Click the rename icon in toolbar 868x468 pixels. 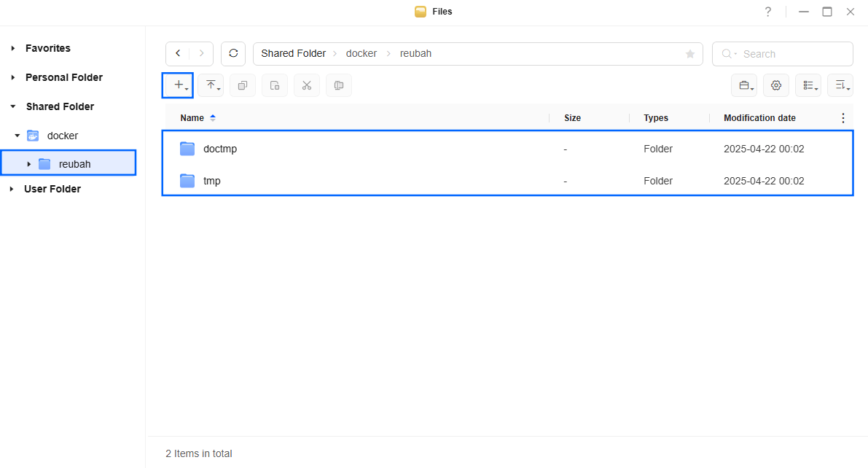[x=339, y=86]
